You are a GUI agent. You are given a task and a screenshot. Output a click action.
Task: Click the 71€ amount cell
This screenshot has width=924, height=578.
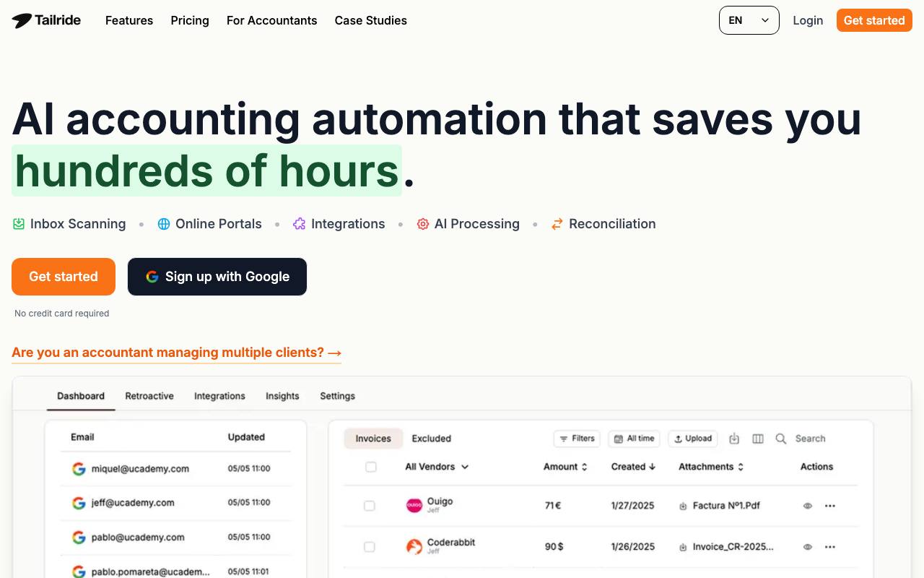[553, 506]
